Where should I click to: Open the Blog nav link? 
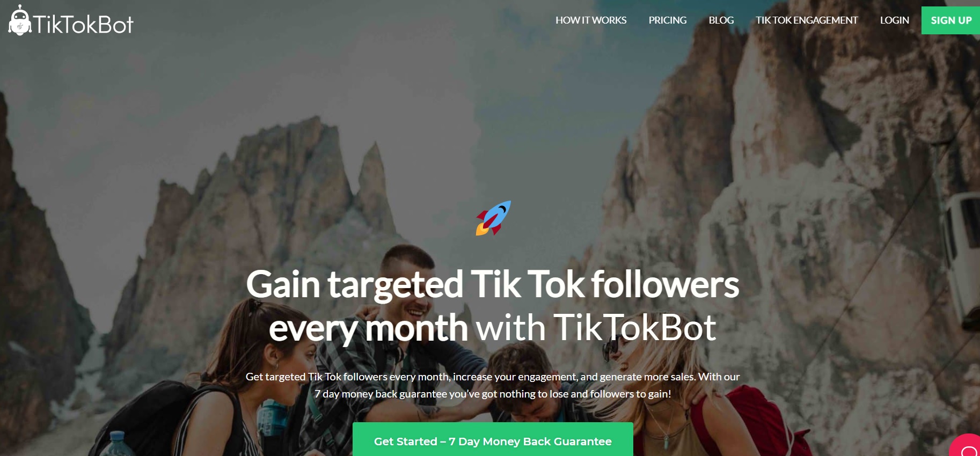tap(721, 20)
